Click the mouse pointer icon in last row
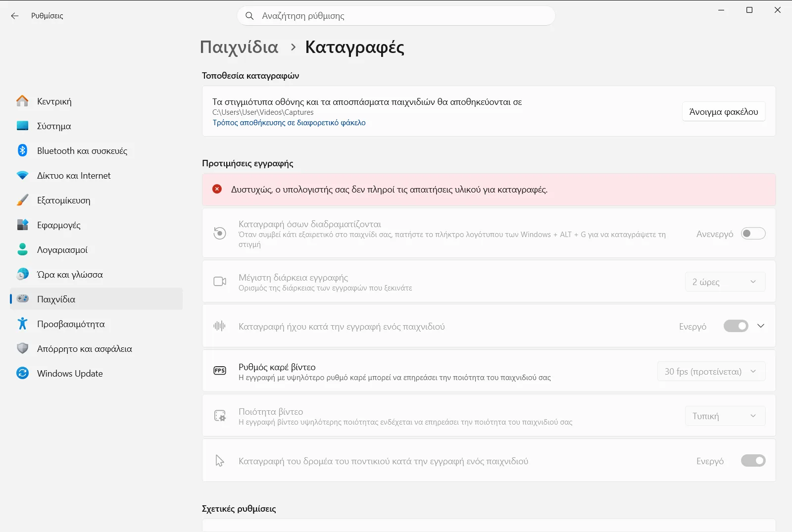Viewport: 792px width, 532px height. click(x=220, y=461)
